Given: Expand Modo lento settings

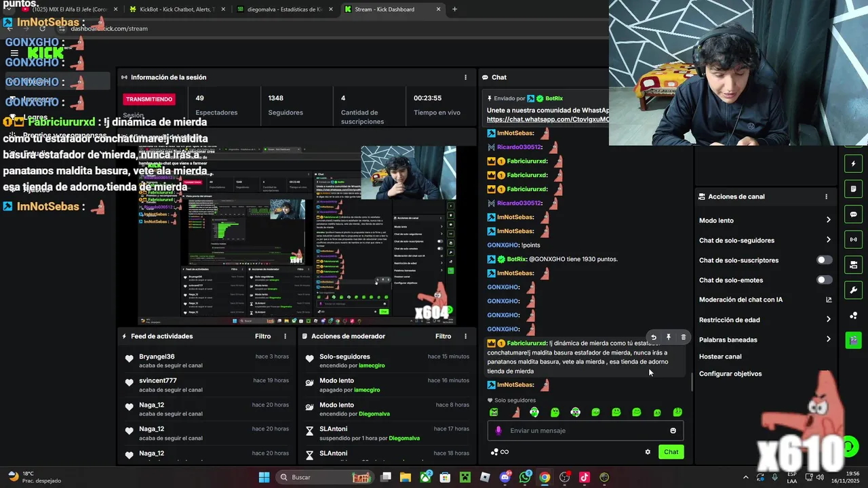Looking at the screenshot, I should pyautogui.click(x=828, y=220).
